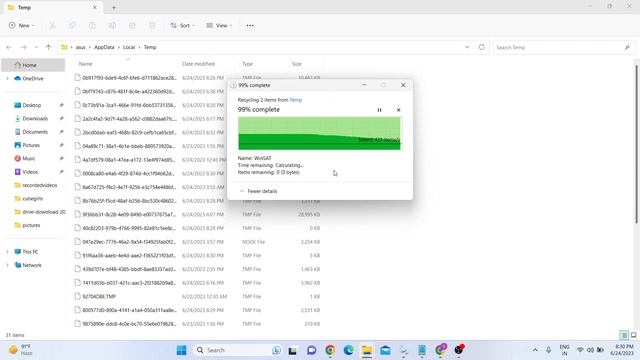Select file 92704DBE.TMP
The width and height of the screenshot is (640, 360).
pyautogui.click(x=99, y=297)
